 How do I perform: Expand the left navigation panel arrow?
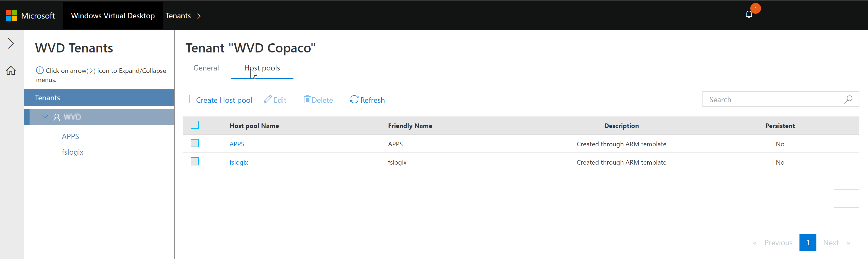pyautogui.click(x=11, y=43)
